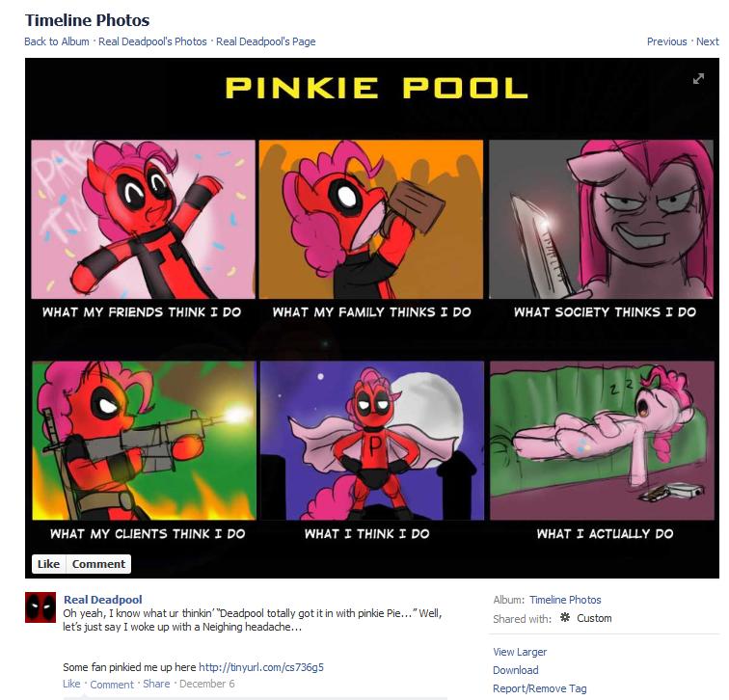The height and width of the screenshot is (700, 729).
Task: Open Real Deadpool's Page link
Action: click(x=266, y=41)
